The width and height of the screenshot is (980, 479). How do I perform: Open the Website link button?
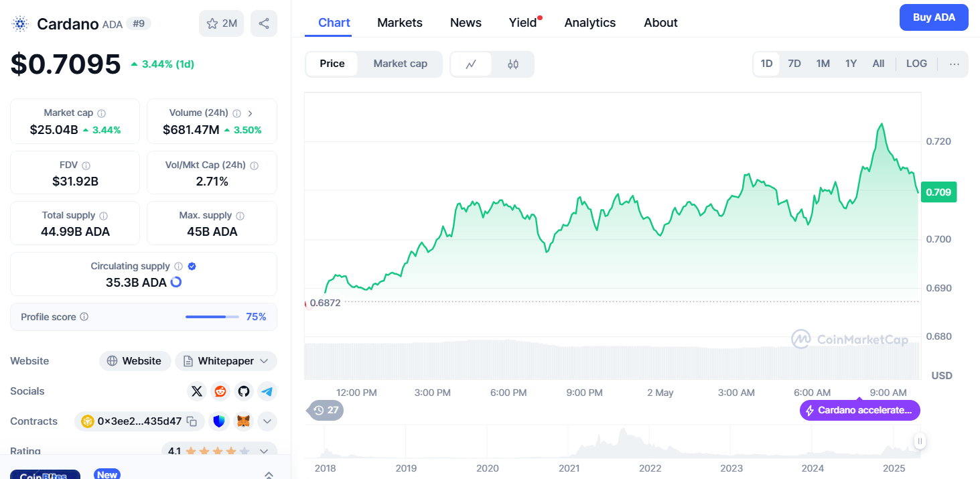point(135,361)
